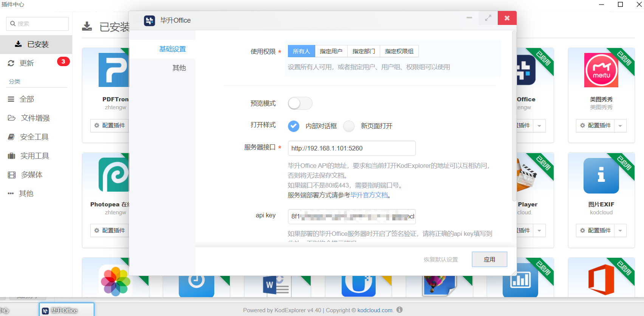Click the 毕升Office logo in dialog title
The image size is (644, 316).
tap(149, 20)
